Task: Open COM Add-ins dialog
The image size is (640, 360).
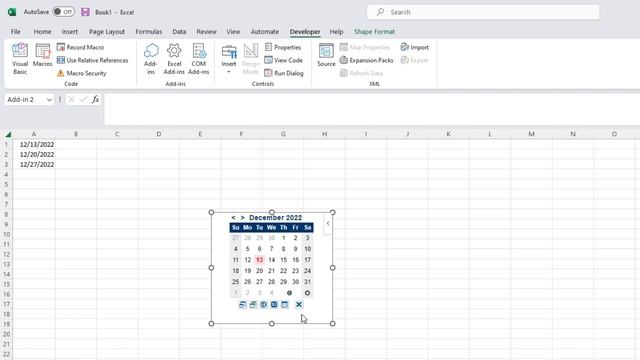Action: tap(199, 59)
